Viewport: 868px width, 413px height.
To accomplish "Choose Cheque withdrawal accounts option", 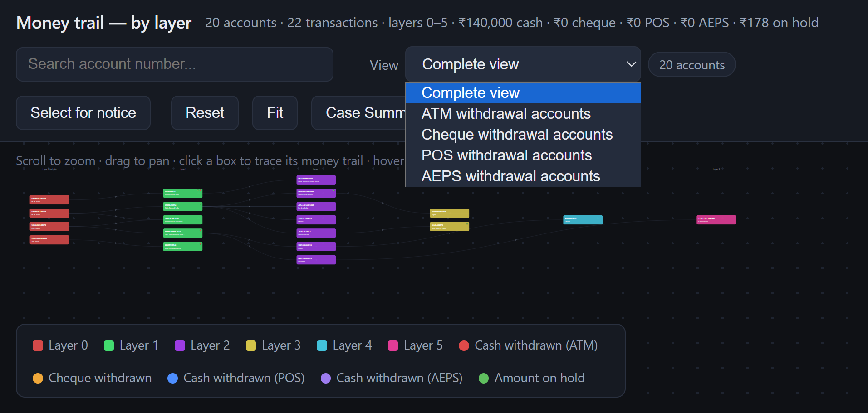I will pos(523,135).
